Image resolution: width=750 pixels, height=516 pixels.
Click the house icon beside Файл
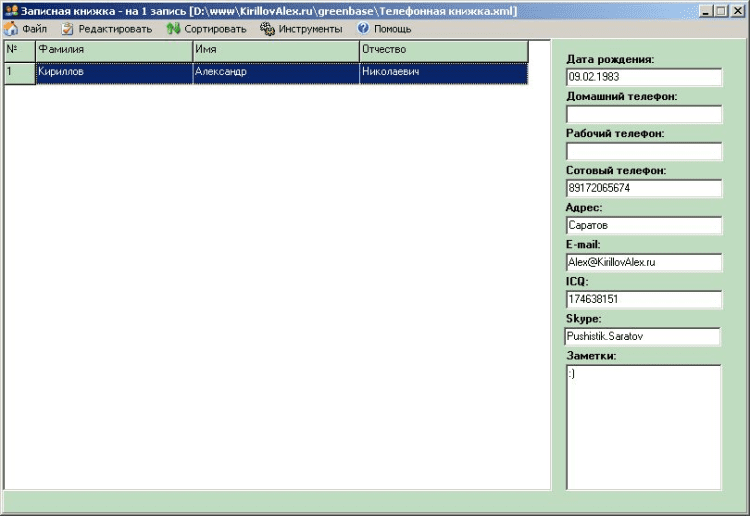[11, 29]
